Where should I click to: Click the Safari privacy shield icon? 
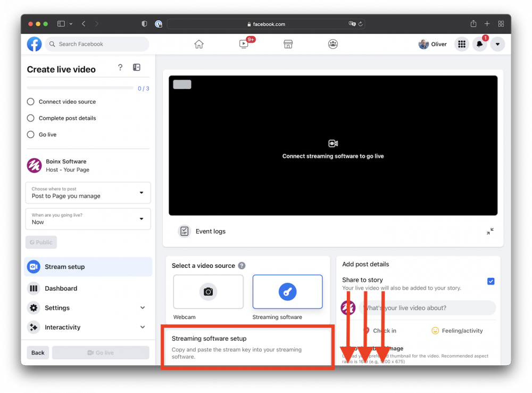(x=144, y=24)
